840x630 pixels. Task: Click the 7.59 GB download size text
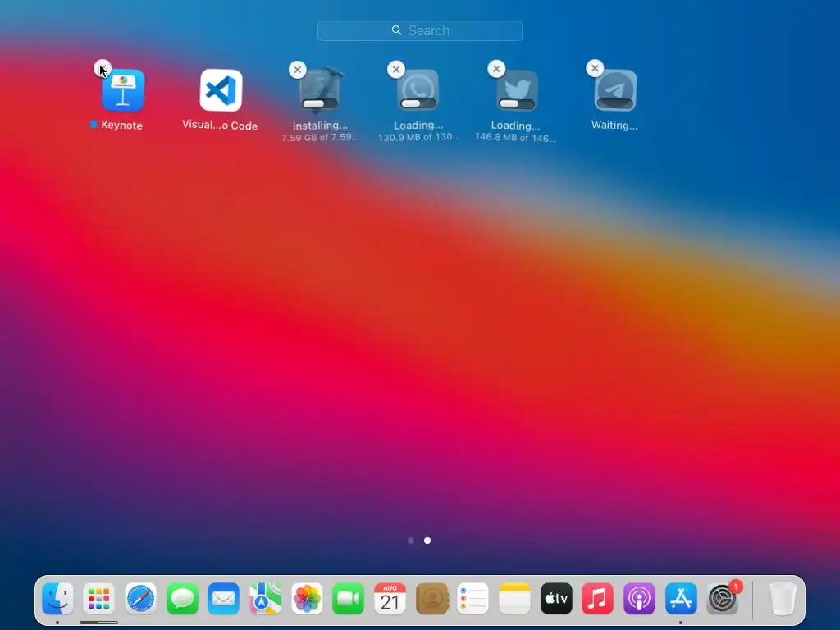coord(320,137)
